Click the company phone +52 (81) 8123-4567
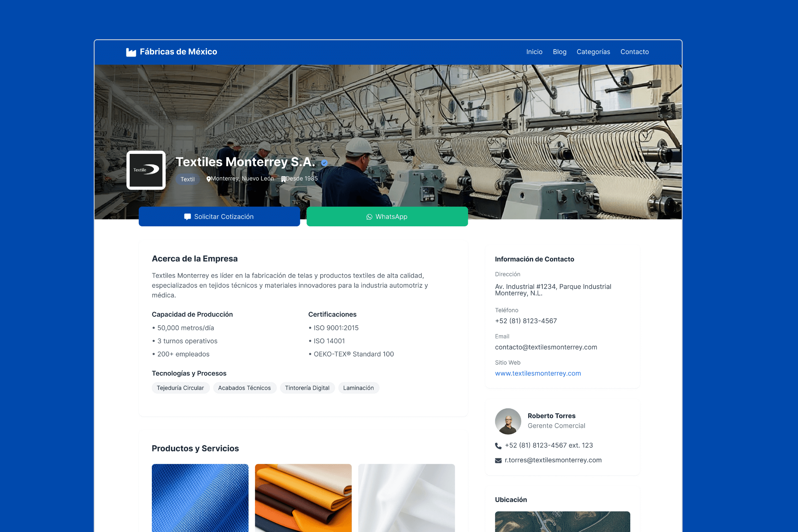Image resolution: width=798 pixels, height=532 pixels. coord(526,321)
